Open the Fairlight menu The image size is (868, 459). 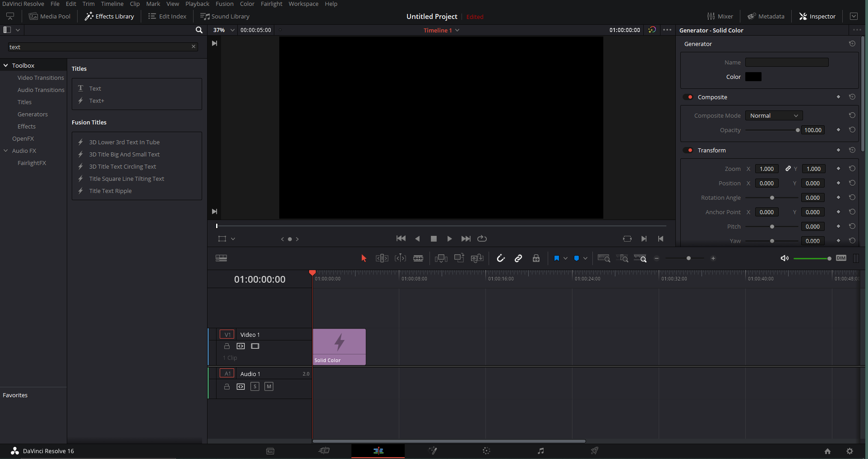pos(272,4)
